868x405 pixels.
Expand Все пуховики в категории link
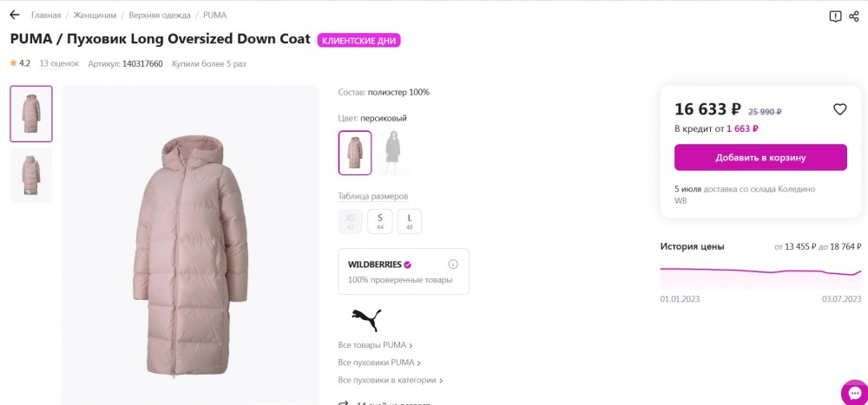tap(391, 381)
